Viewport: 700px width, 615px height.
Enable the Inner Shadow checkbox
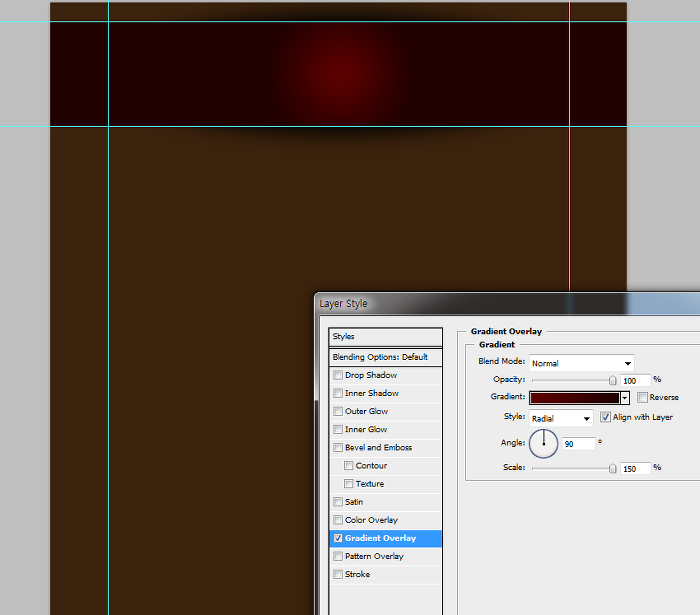click(338, 393)
